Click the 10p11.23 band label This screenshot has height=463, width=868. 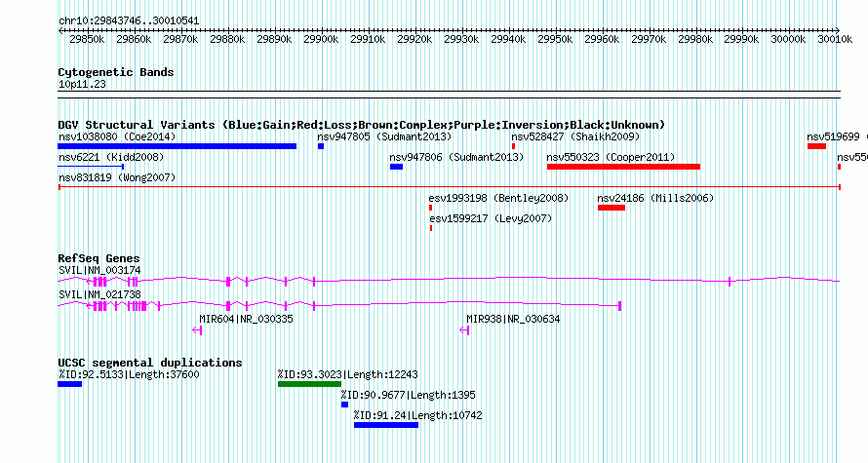(82, 84)
